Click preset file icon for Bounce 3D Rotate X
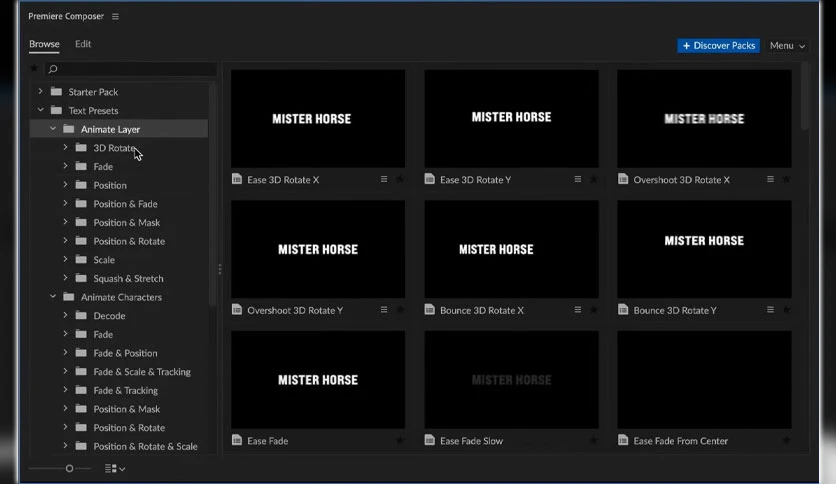This screenshot has width=836, height=484. [x=430, y=310]
